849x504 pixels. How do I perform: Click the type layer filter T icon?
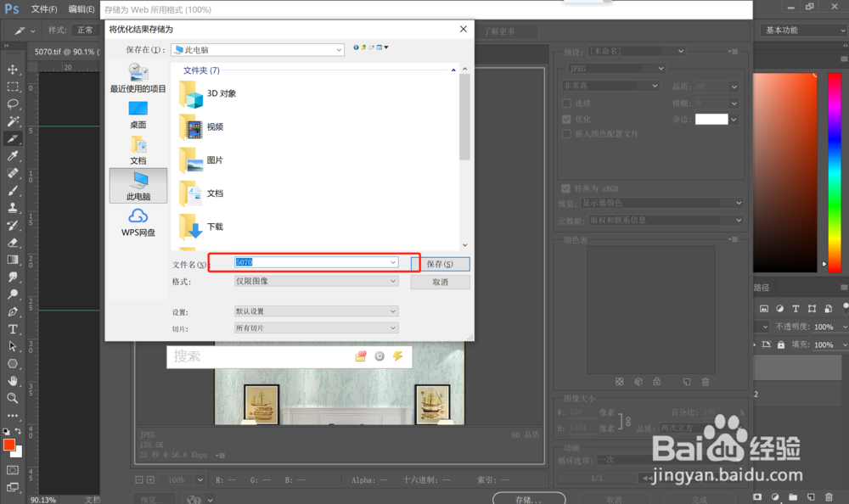(x=796, y=309)
